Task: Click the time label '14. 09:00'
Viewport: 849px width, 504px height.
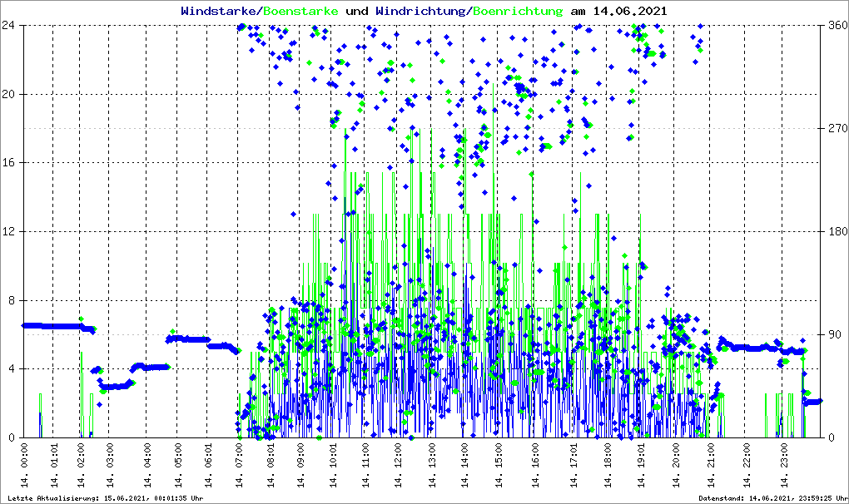Action: click(x=300, y=465)
